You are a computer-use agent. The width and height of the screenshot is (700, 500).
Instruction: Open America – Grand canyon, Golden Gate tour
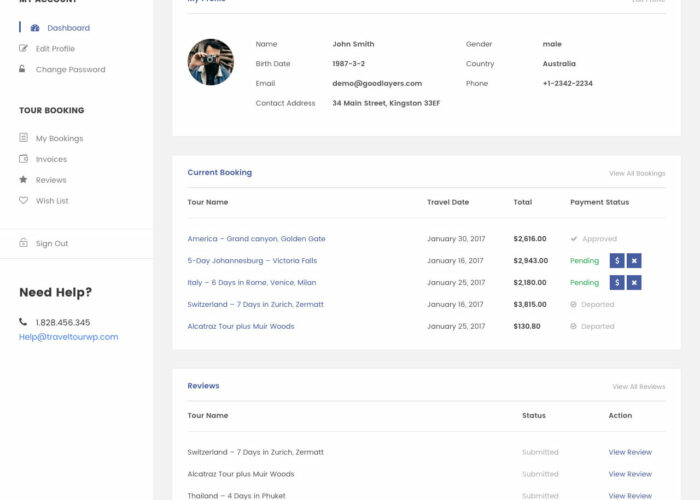click(256, 239)
